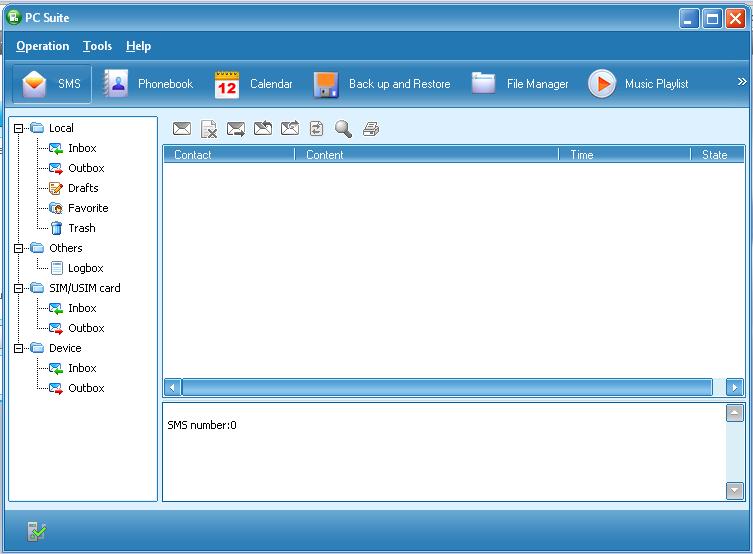The width and height of the screenshot is (753, 554).
Task: Sort by the Time column header
Action: click(624, 155)
